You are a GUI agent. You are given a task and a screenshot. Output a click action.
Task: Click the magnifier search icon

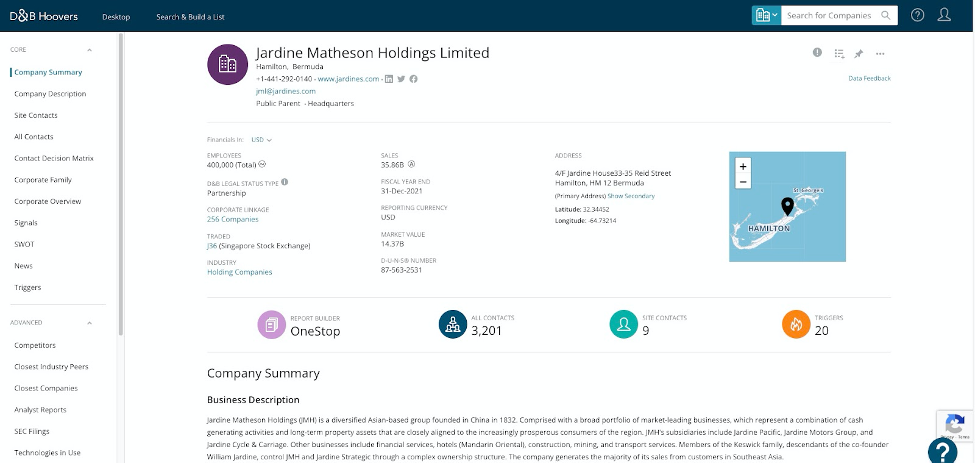tap(885, 16)
